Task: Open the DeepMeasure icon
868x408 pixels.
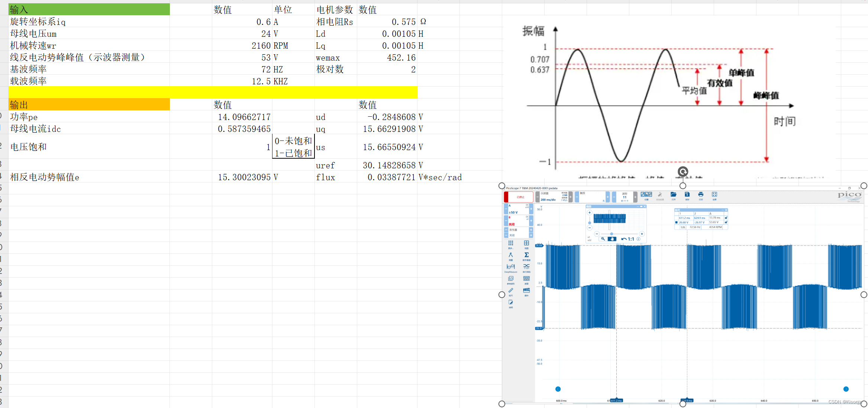Action: pyautogui.click(x=511, y=267)
